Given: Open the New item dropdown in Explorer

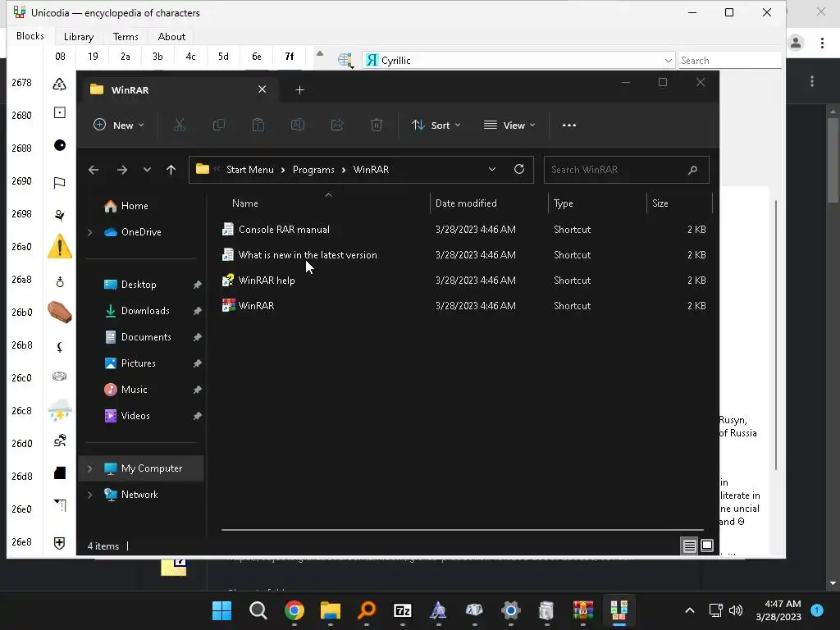Looking at the screenshot, I should tap(119, 125).
